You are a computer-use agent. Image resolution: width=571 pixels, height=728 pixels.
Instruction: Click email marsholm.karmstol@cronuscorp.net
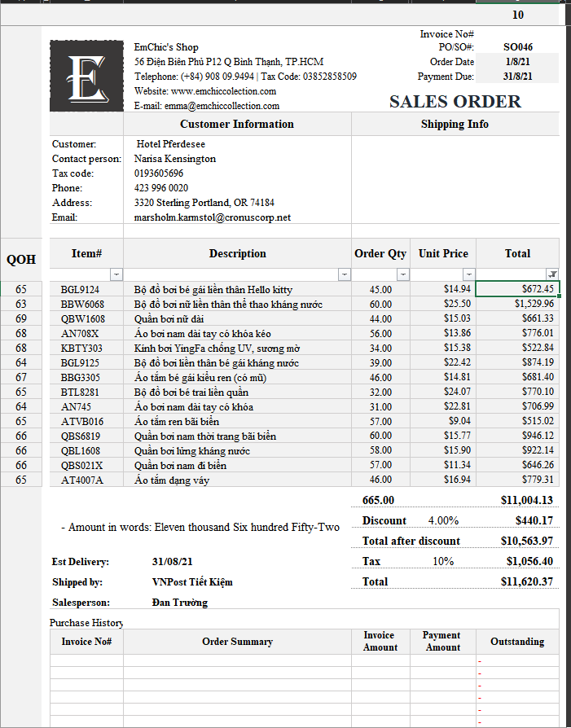[213, 217]
